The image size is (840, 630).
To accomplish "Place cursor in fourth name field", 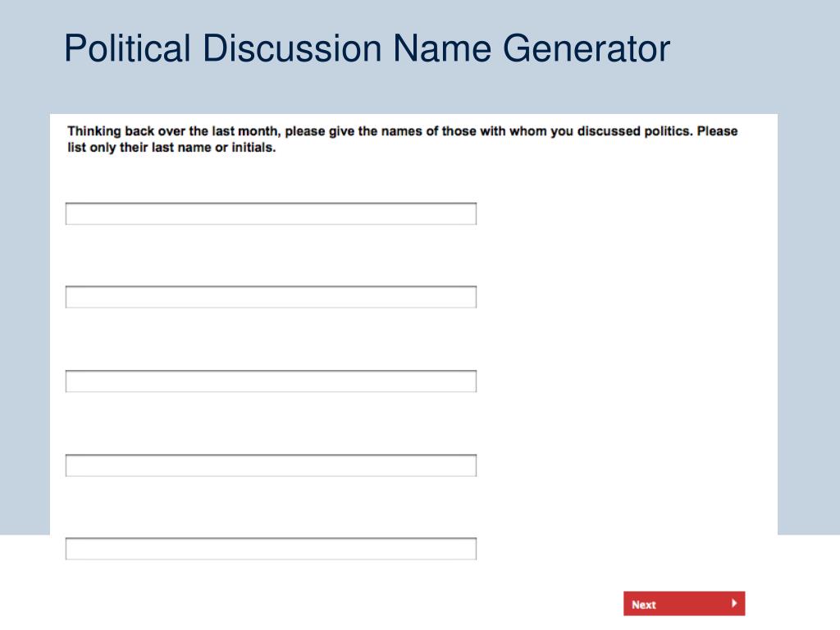I will 271,465.
